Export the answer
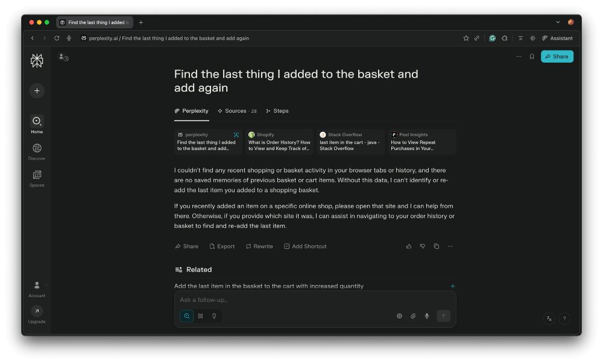The width and height of the screenshot is (603, 364). click(222, 246)
